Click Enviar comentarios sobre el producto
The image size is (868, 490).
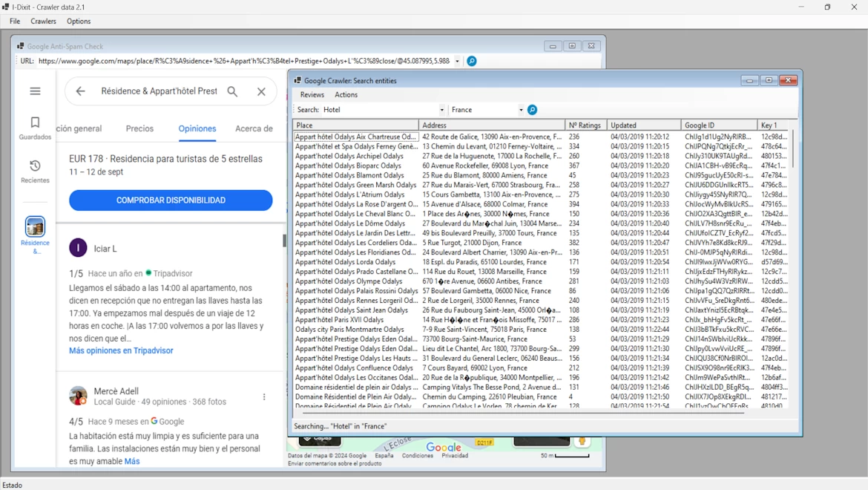[335, 463]
